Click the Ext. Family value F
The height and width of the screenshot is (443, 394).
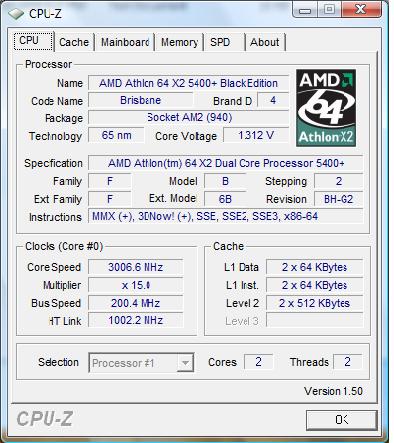pos(110,199)
